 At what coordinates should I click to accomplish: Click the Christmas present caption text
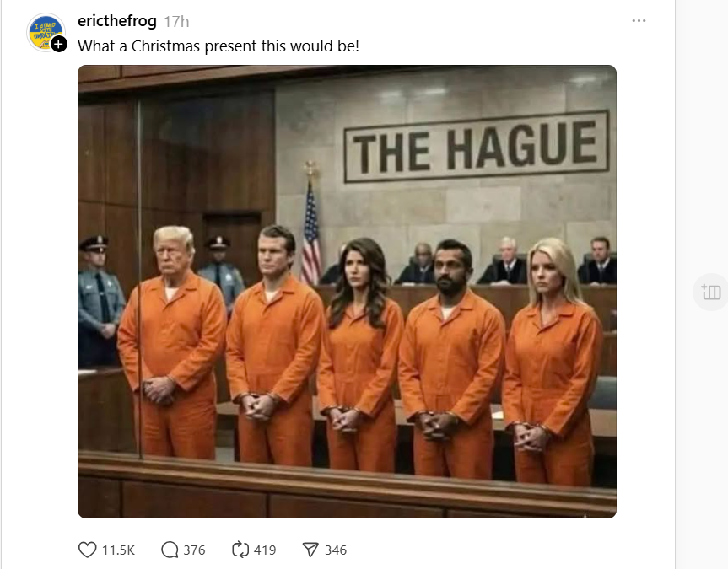218,46
